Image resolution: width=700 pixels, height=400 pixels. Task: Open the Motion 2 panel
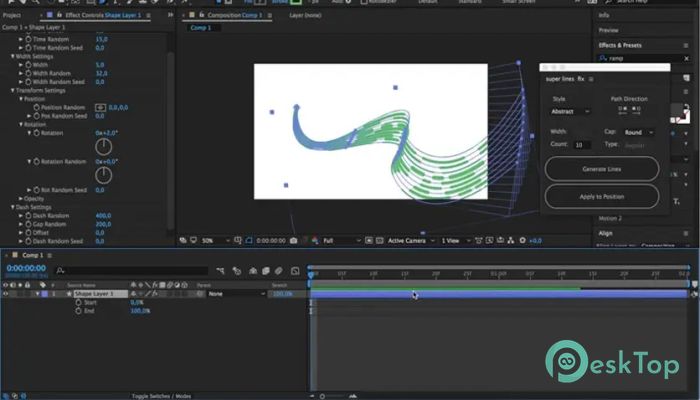(x=610, y=218)
